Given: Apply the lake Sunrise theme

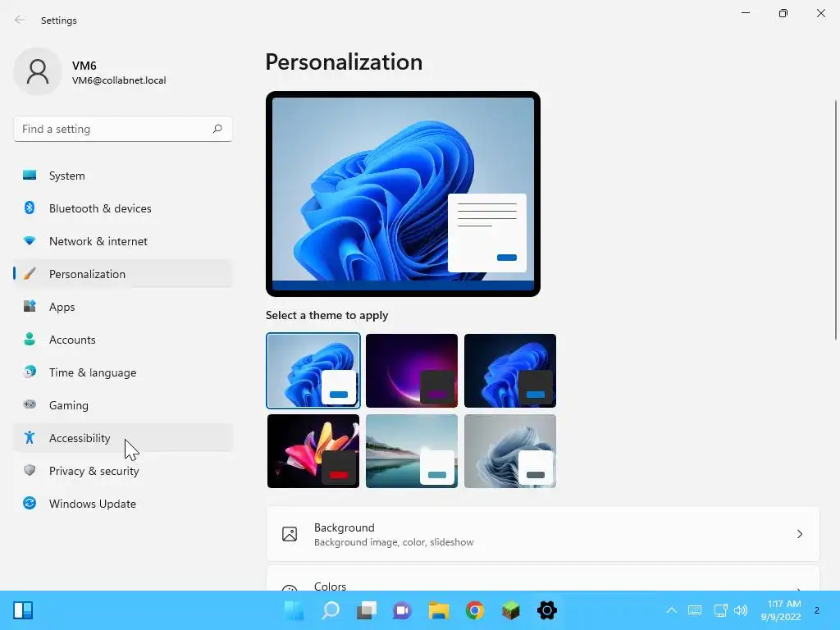Looking at the screenshot, I should pos(412,451).
